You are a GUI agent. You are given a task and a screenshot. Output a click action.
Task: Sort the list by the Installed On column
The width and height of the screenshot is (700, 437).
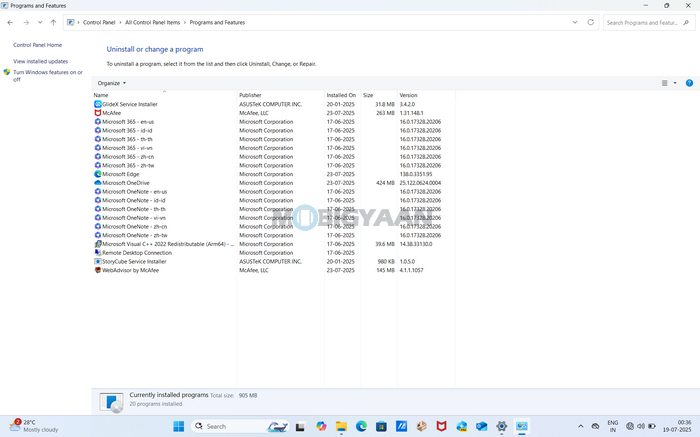click(342, 95)
